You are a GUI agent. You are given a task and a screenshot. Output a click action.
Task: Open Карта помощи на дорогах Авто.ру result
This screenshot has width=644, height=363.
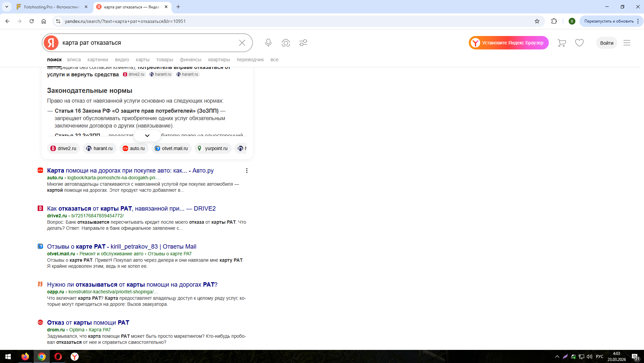coord(130,171)
